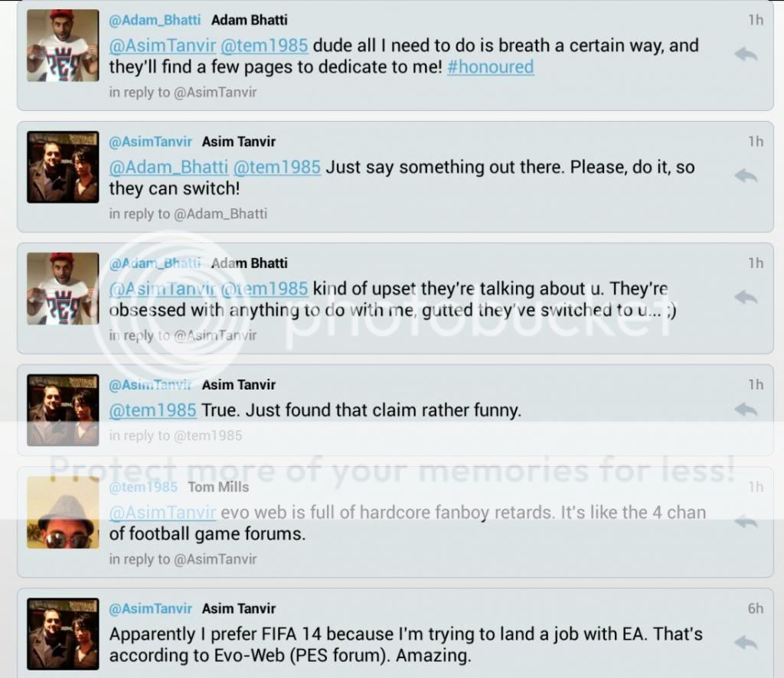Open the @AsimTanvir mention in Tom Mills' tweet
Image resolution: width=784 pixels, height=678 pixels.
tap(162, 512)
